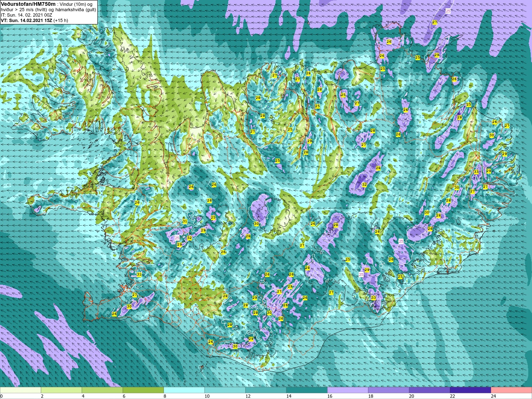
Task: Pick the pale cream 0–2 legend swatch
Action: tap(20, 390)
